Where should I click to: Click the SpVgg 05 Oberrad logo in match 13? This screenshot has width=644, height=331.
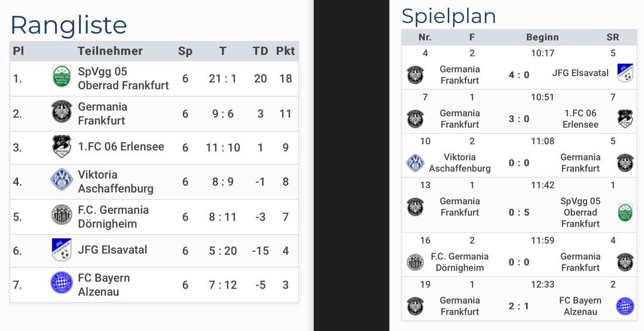(625, 212)
